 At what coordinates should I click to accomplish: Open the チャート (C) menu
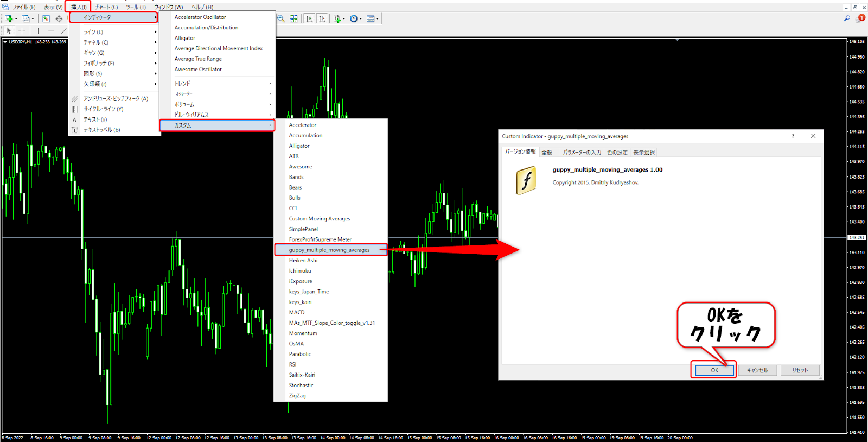(x=106, y=7)
